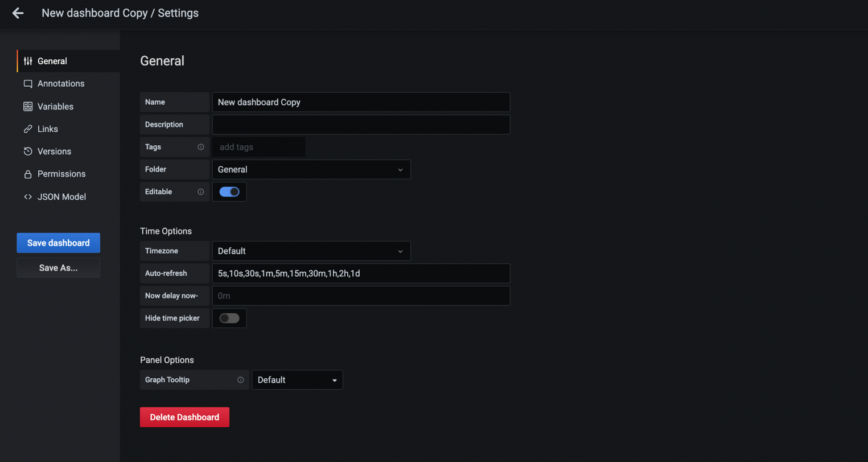Click the Variables grid icon
Image resolution: width=868 pixels, height=462 pixels.
point(28,107)
